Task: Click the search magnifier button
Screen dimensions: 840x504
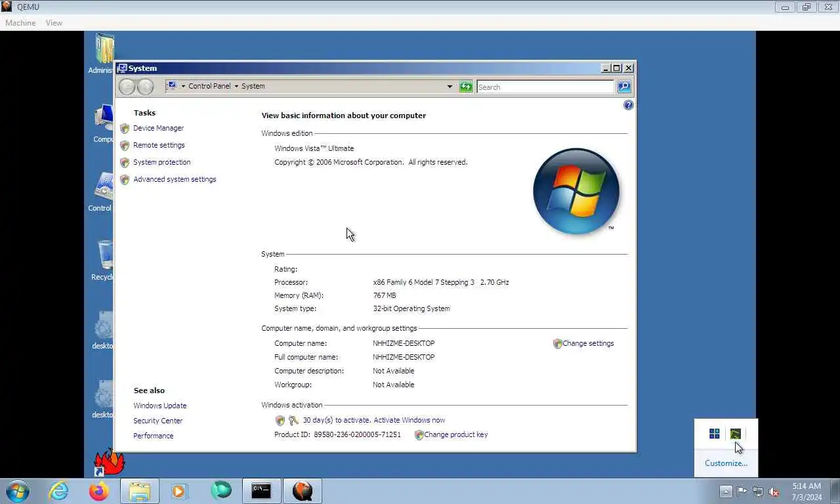Action: tap(624, 87)
